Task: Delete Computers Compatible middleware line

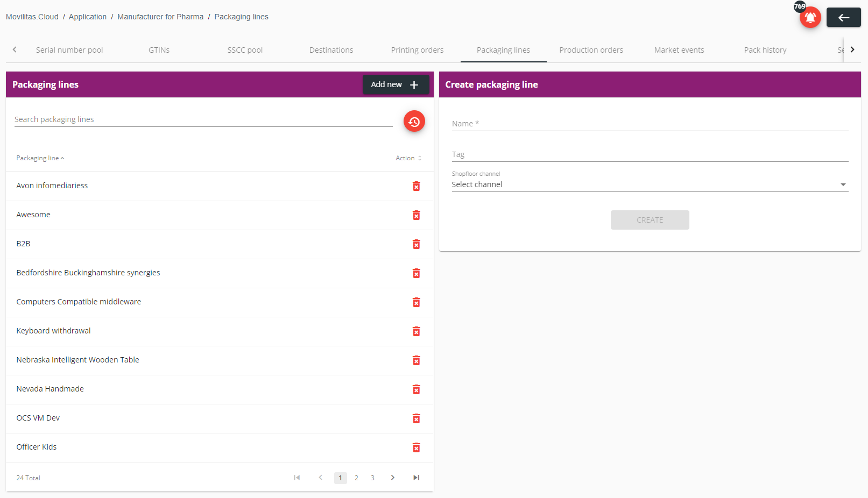Action: tap(416, 302)
